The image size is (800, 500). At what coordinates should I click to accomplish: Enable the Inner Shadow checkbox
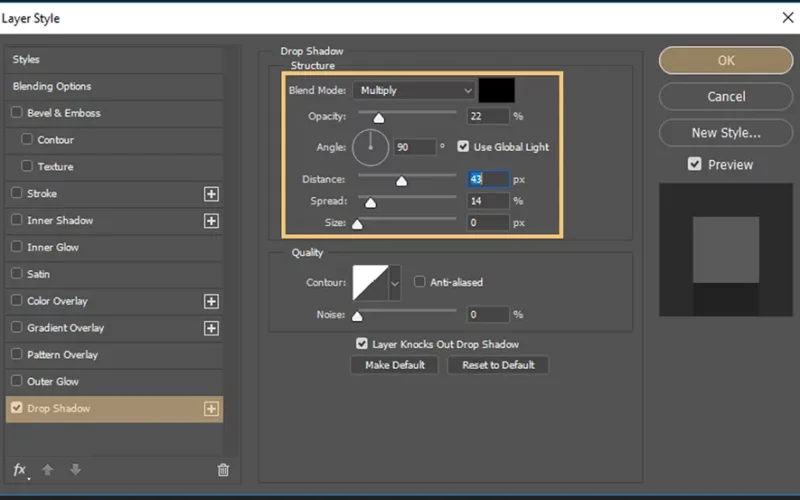[16, 219]
